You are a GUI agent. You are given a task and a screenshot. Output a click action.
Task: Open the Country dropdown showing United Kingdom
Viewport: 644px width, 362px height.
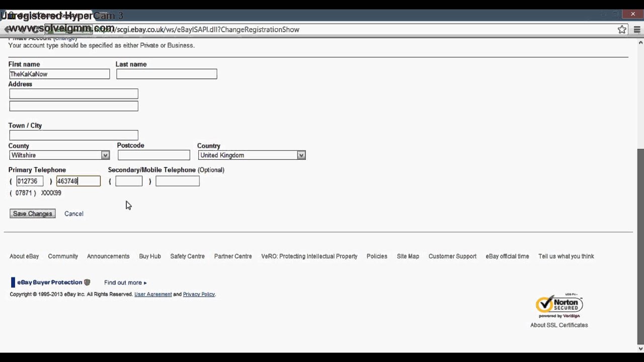pyautogui.click(x=252, y=155)
